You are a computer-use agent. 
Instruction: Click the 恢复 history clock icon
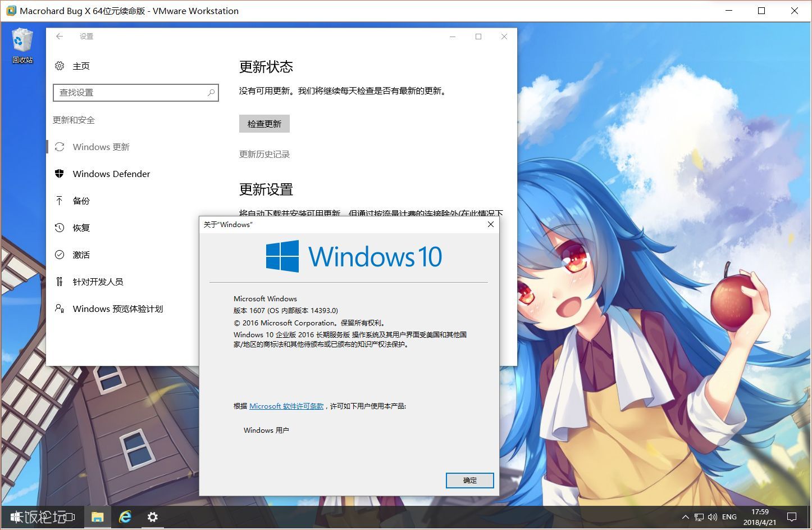60,228
